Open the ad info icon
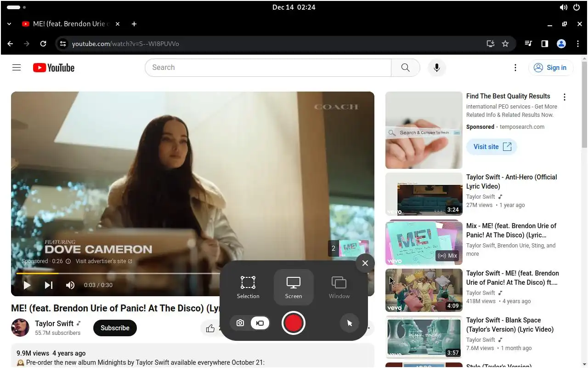Image resolution: width=588 pixels, height=368 pixels. tap(68, 261)
